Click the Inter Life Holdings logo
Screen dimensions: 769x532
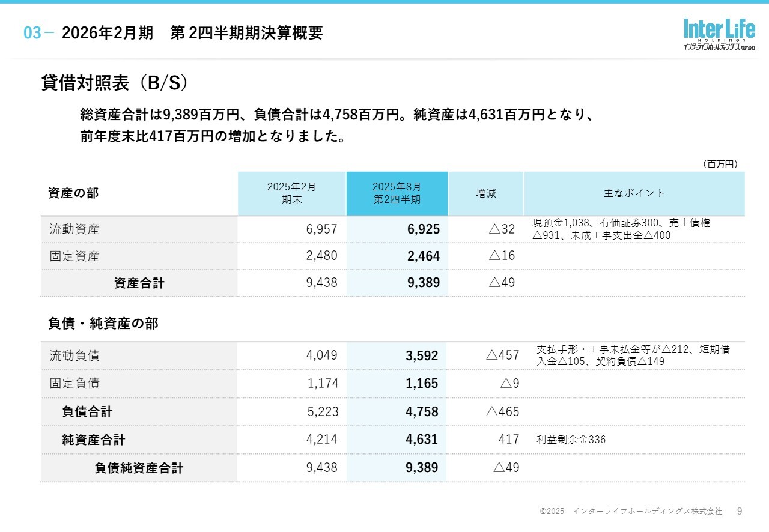pos(719,34)
